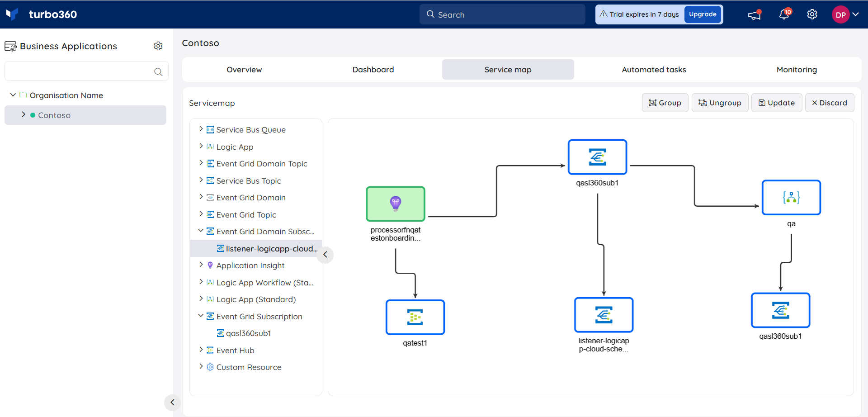Image resolution: width=868 pixels, height=417 pixels.
Task: Select the qasl360sub1 node below qa
Action: click(780, 310)
